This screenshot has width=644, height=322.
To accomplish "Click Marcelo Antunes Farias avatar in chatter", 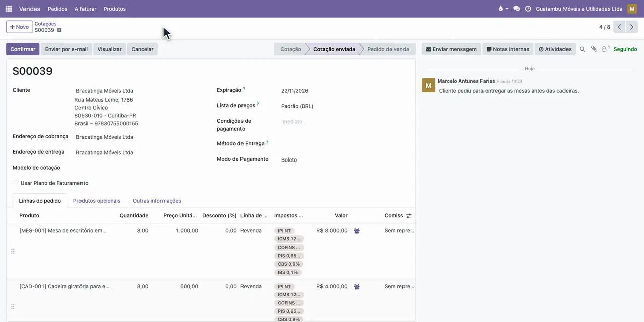I will click(428, 85).
